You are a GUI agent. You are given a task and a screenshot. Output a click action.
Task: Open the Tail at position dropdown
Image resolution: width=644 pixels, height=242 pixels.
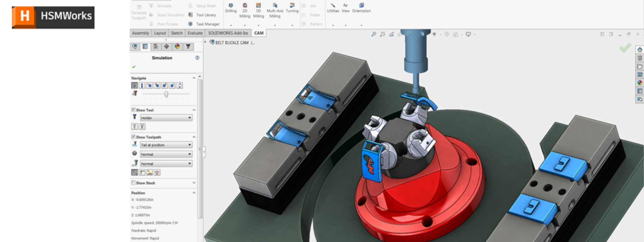click(x=166, y=145)
